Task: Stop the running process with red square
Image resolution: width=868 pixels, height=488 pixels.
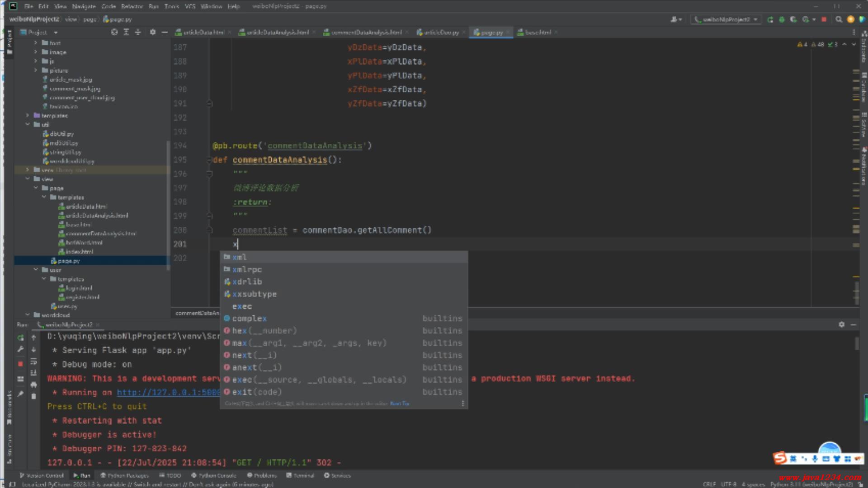Action: pos(824,19)
